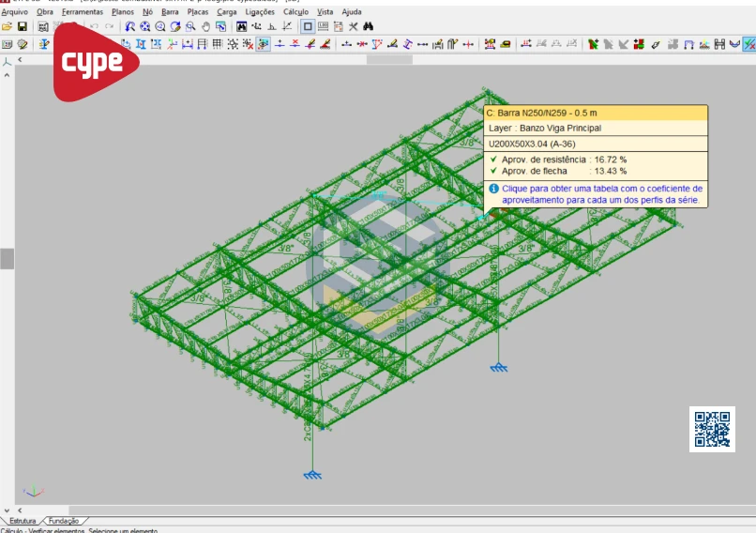Click the binoculars search icon in top toolbar

(x=369, y=26)
